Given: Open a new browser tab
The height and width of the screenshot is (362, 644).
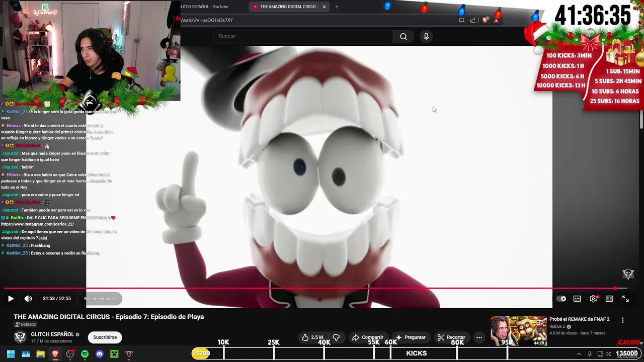Looking at the screenshot, I should coord(337,7).
